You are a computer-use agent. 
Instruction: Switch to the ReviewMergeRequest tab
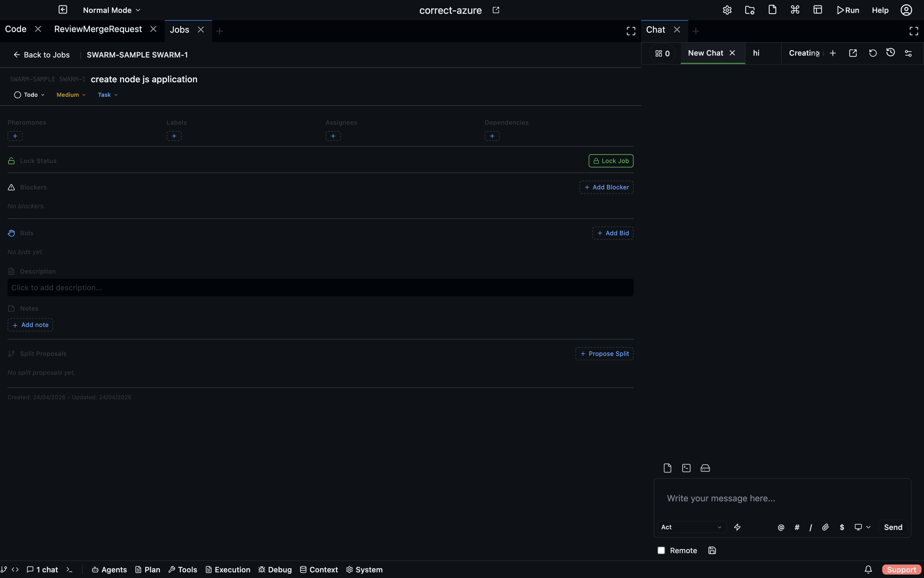point(98,30)
